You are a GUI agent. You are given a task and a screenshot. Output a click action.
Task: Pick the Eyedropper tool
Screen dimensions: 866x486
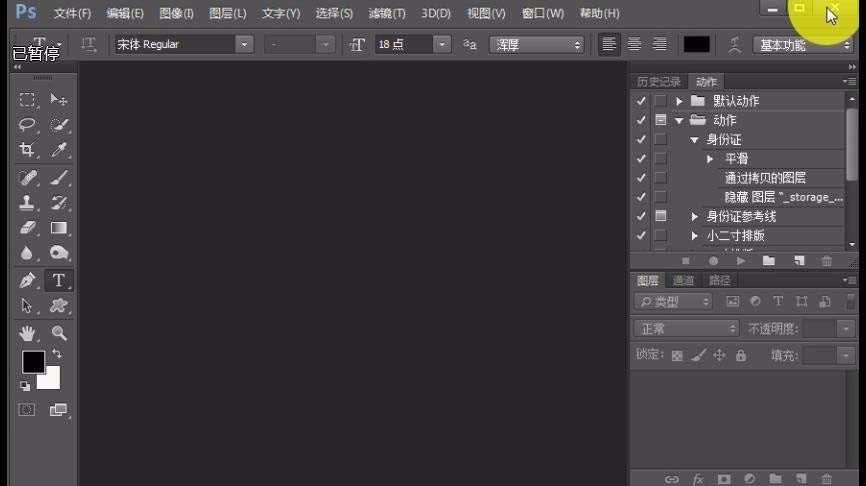coord(59,150)
